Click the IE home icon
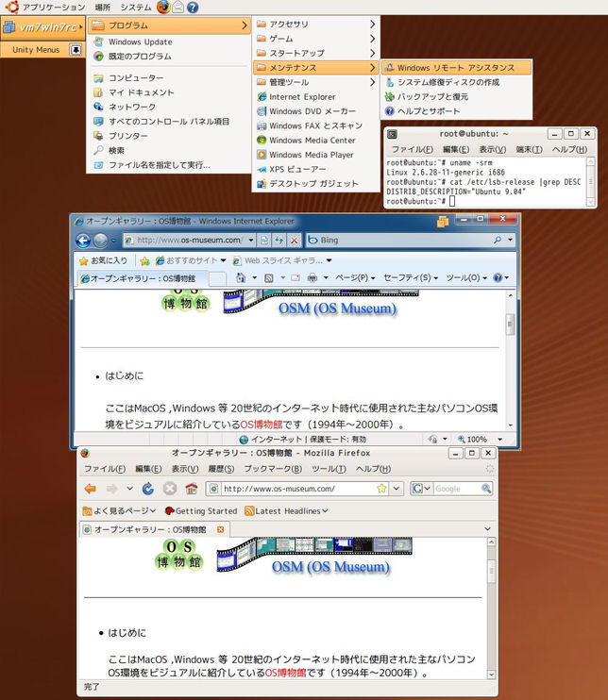608x700 pixels. 241,277
